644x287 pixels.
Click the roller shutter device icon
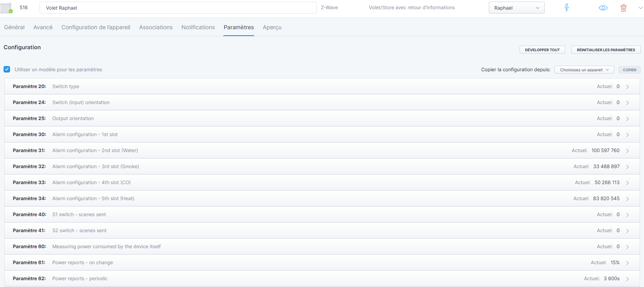[x=6, y=8]
